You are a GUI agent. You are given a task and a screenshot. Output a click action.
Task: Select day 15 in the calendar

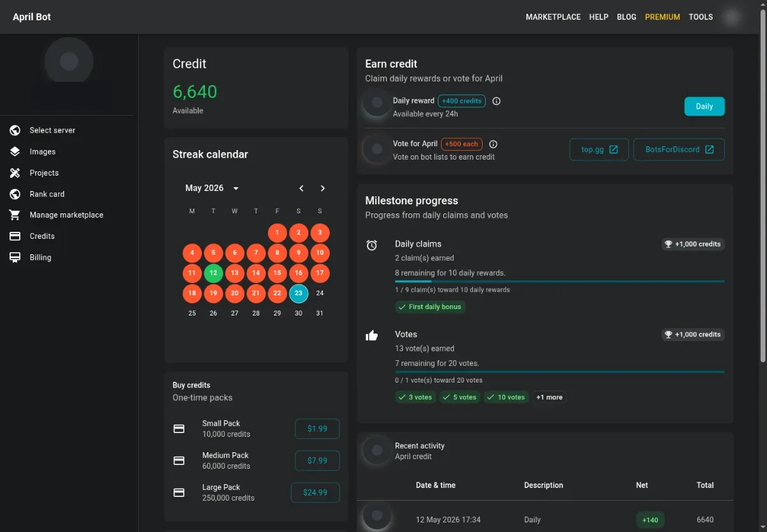(277, 273)
